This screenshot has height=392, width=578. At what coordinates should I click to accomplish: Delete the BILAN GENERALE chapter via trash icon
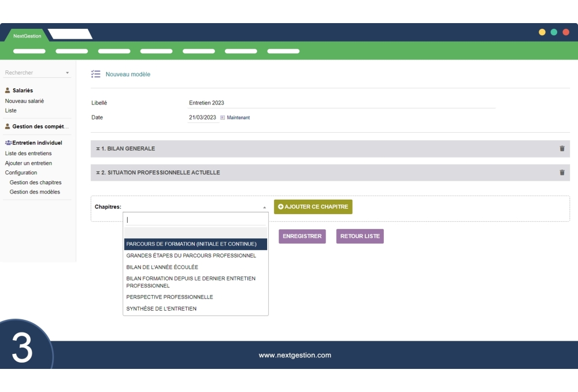tap(562, 148)
